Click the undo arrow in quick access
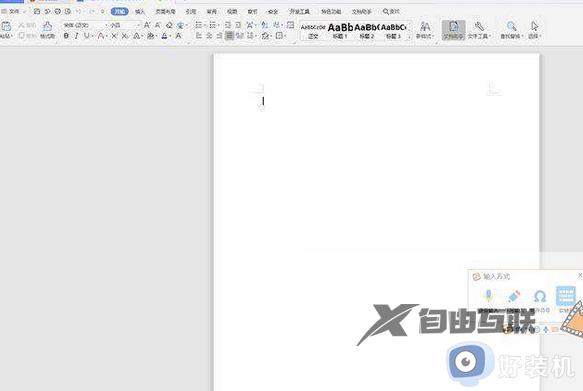The height and width of the screenshot is (391, 583). pyautogui.click(x=78, y=12)
